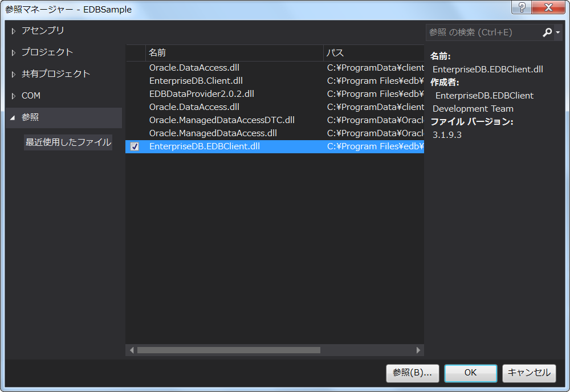The width and height of the screenshot is (570, 392).
Task: Click the horizontal scrollbar thumb
Action: click(x=228, y=350)
